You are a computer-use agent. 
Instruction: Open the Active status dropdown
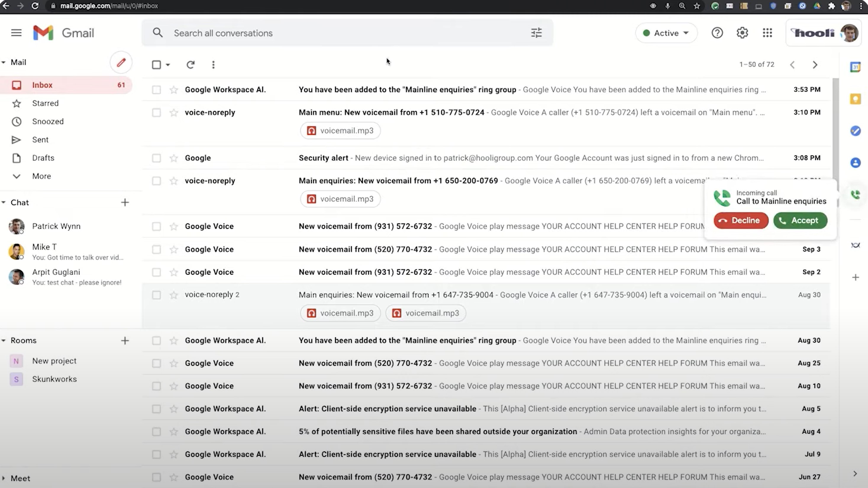(666, 33)
